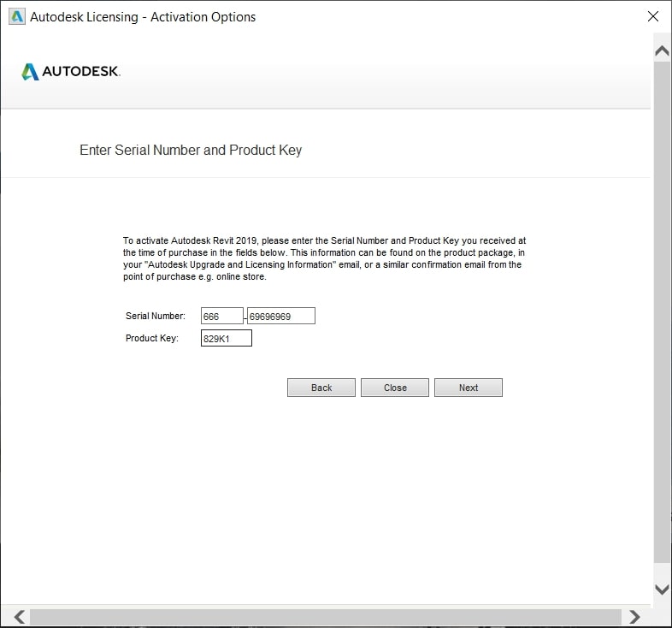The height and width of the screenshot is (628, 672).
Task: Select the Product Key field showing 829K1
Action: pyautogui.click(x=226, y=339)
